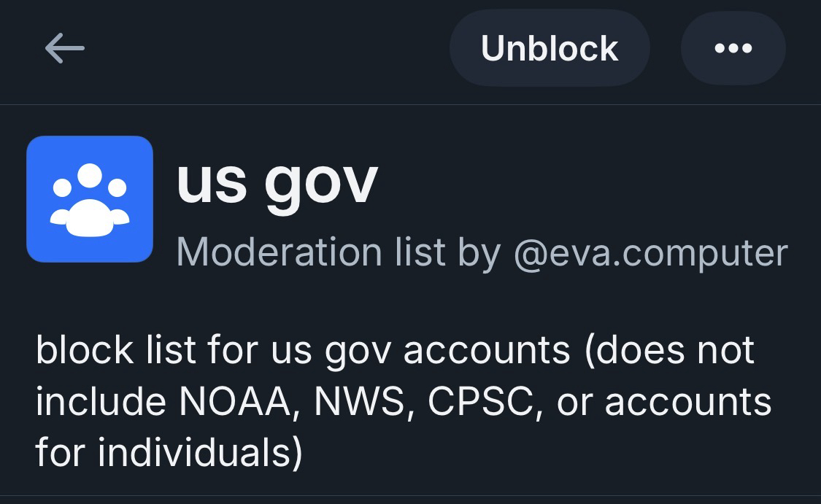
Task: Click the phrase "(does not" in the description
Action: click(668, 350)
